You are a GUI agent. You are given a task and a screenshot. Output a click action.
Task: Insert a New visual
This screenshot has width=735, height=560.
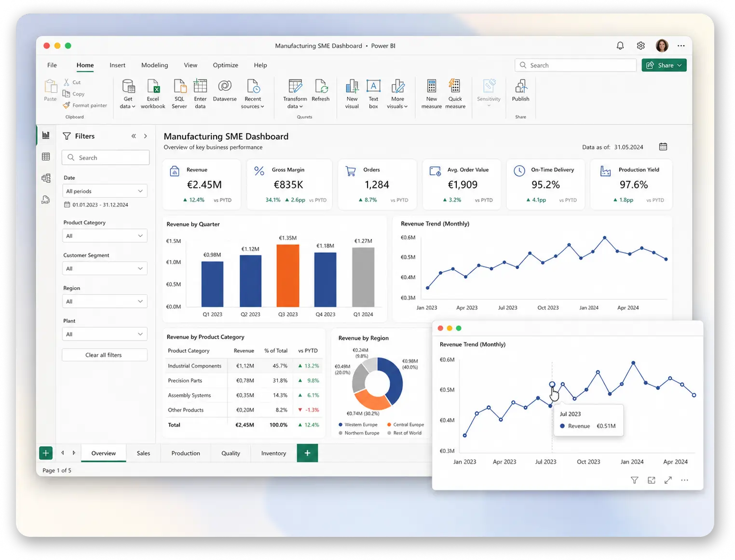[x=352, y=94]
